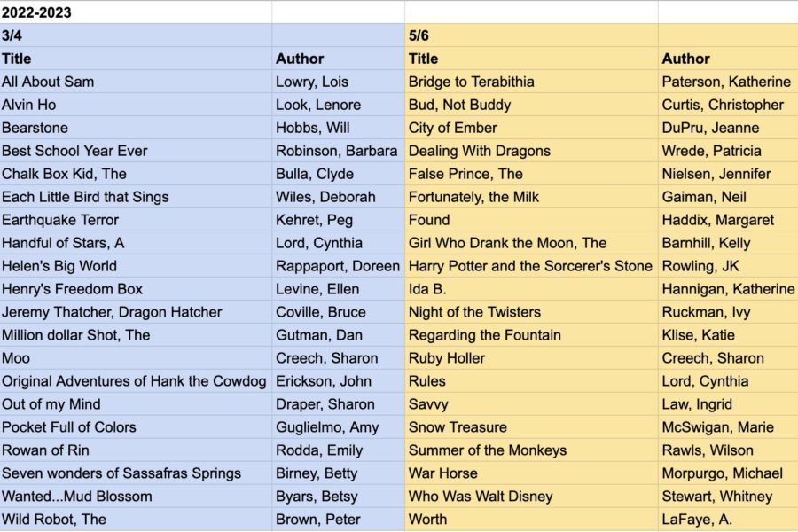Click the Original Adventures of Hank the Cowdog cell
The height and width of the screenshot is (532, 798).
[136, 380]
